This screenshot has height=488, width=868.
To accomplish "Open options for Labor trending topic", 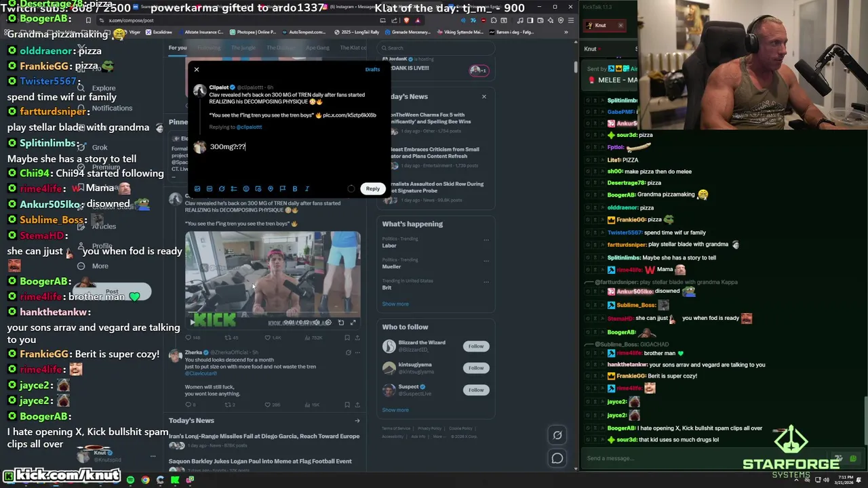I will (x=486, y=240).
